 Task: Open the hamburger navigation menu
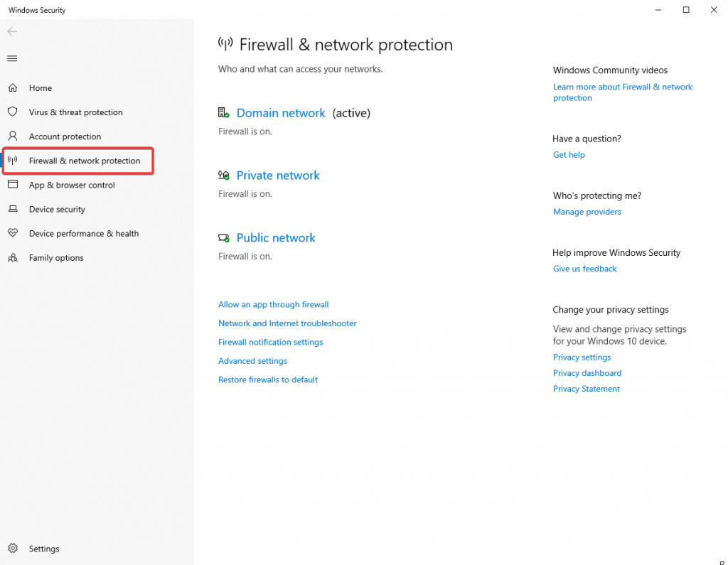pyautogui.click(x=12, y=58)
